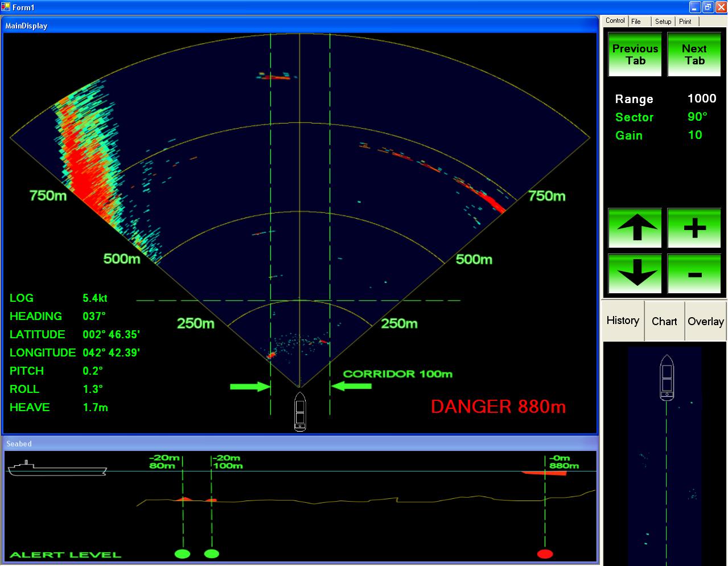Go to Next Tab

pos(694,55)
